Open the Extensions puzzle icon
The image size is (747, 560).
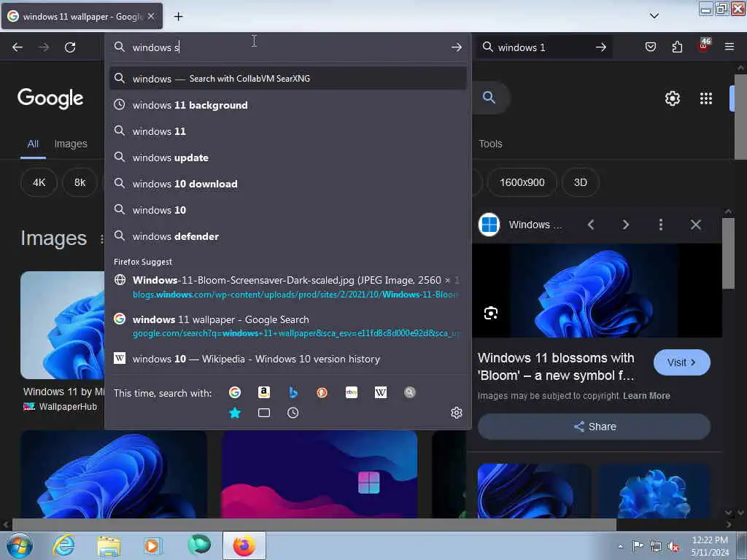click(x=677, y=47)
